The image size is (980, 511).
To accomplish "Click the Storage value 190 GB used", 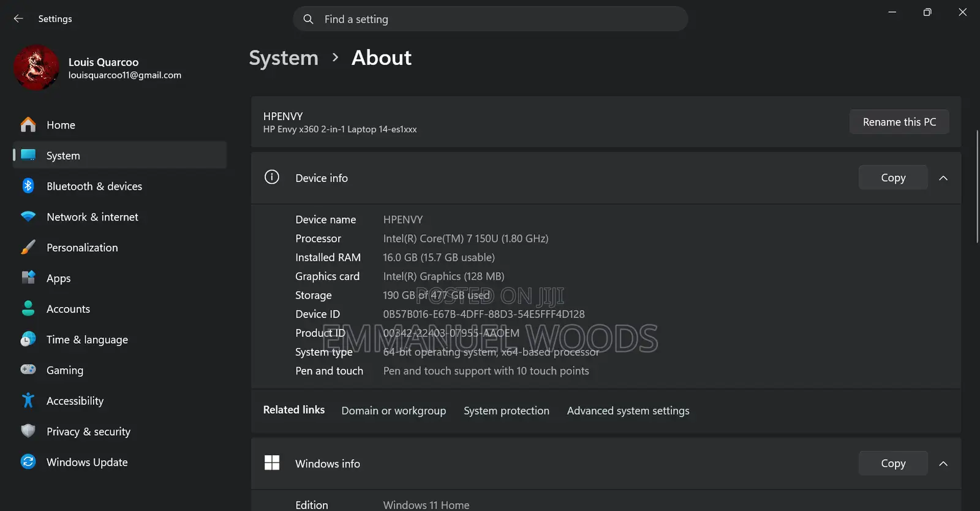I will pyautogui.click(x=436, y=295).
